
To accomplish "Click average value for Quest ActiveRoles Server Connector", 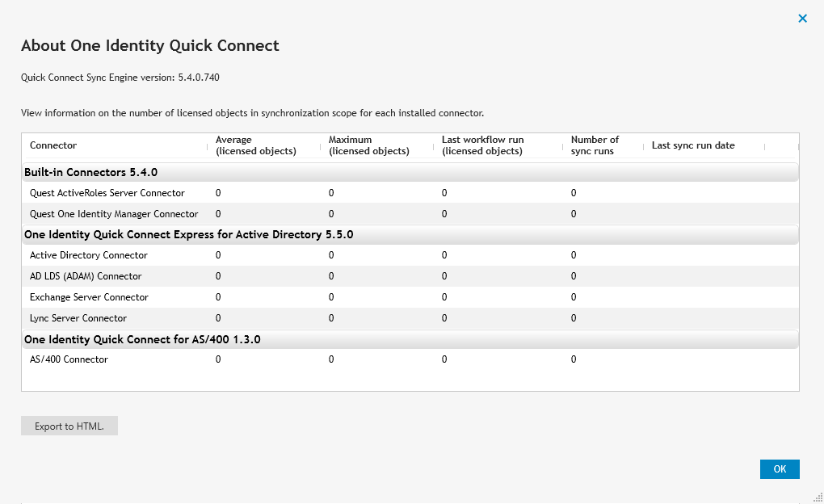I will pyautogui.click(x=218, y=193).
